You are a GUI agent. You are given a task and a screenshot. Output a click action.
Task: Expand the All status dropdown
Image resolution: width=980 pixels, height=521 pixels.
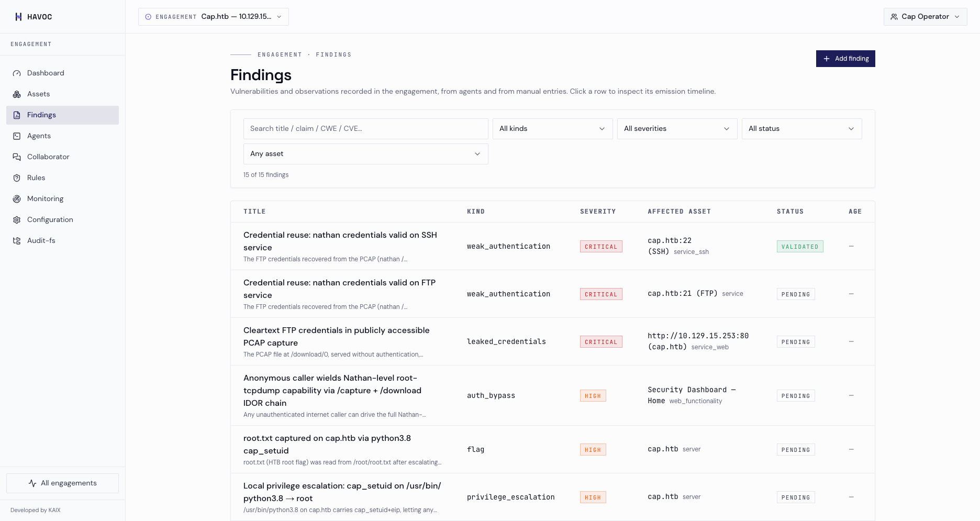click(801, 129)
